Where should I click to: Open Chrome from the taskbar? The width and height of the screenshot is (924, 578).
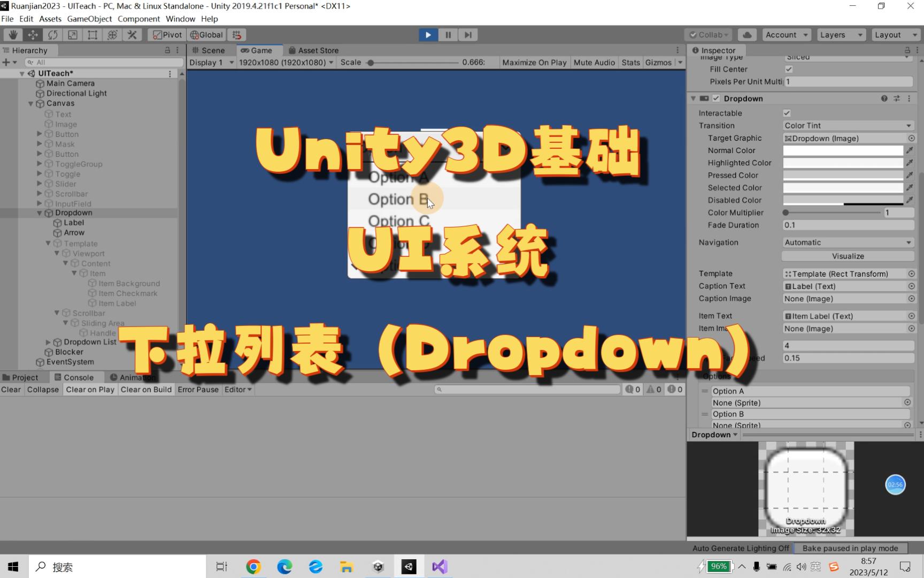click(253, 567)
